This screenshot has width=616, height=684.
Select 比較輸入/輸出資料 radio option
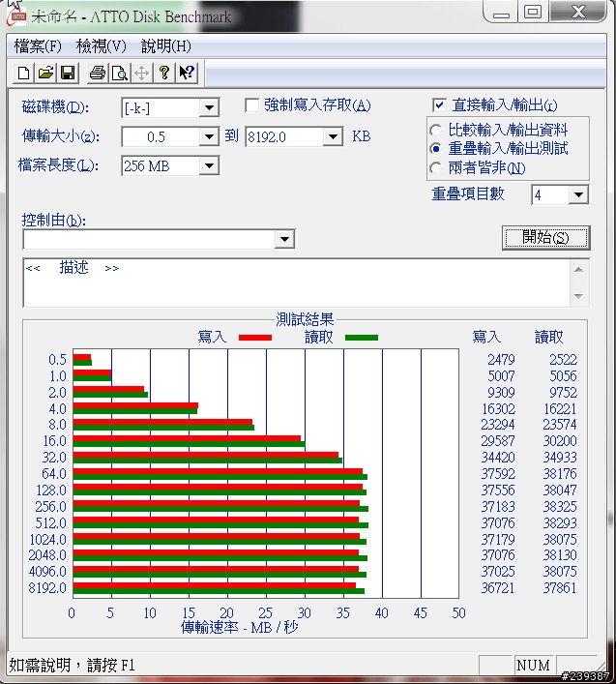pyautogui.click(x=435, y=131)
